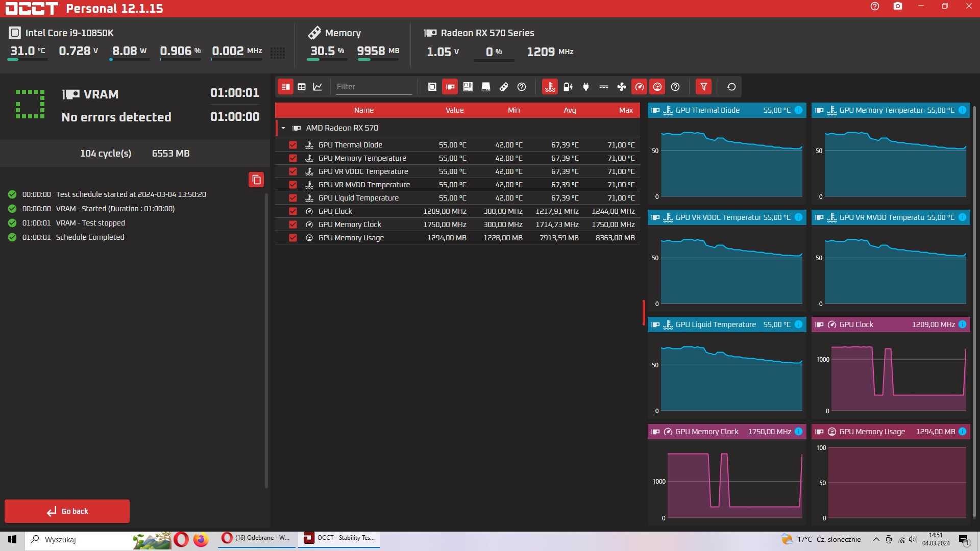Click the table view icon in toolbar
980x551 pixels.
302,86
